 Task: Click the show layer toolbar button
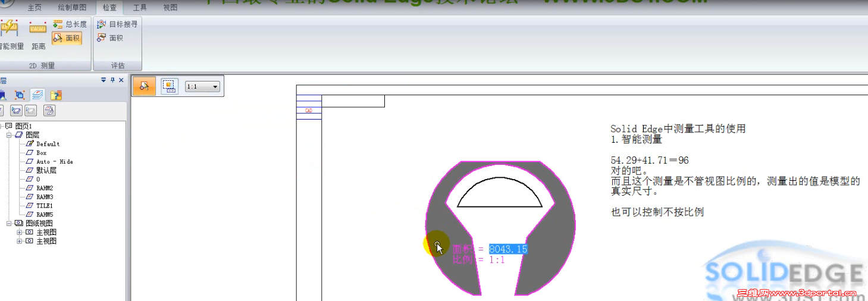pos(16,110)
